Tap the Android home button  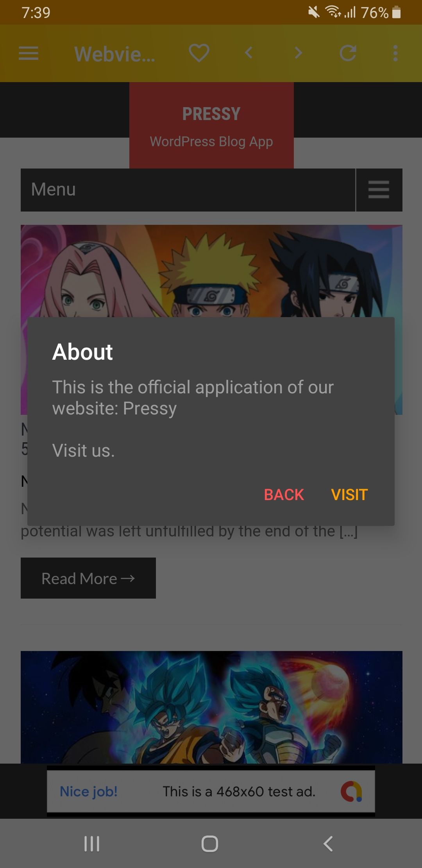(x=210, y=843)
